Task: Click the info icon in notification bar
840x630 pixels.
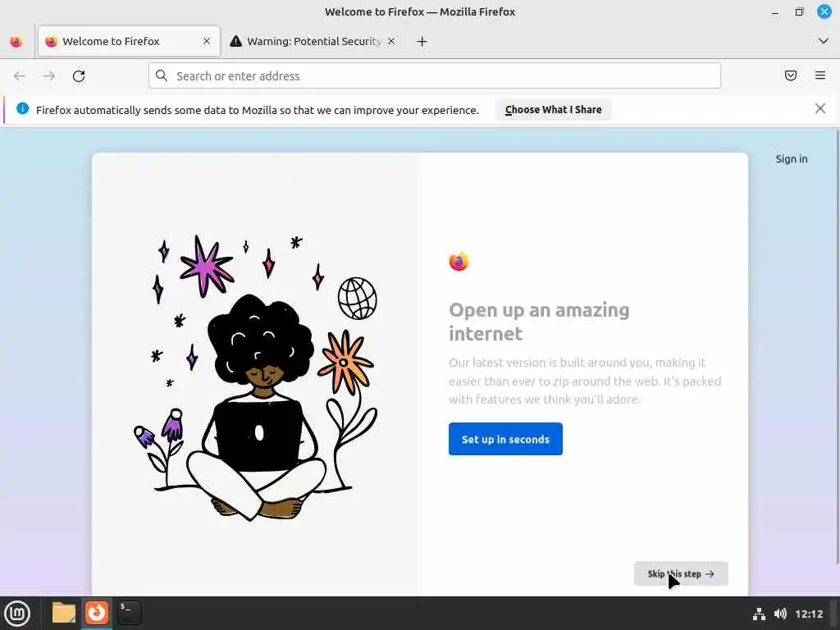Action: pos(22,109)
